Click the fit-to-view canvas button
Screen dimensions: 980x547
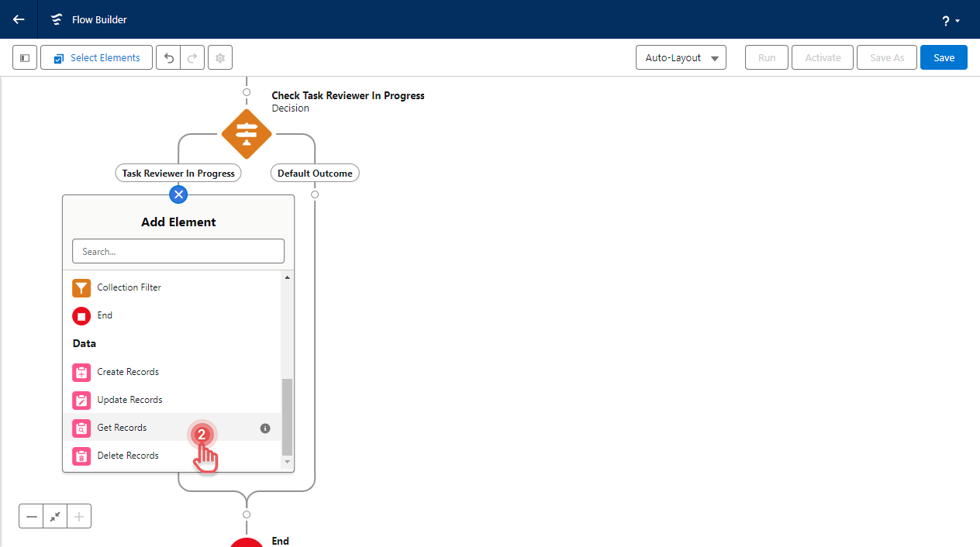pos(55,517)
